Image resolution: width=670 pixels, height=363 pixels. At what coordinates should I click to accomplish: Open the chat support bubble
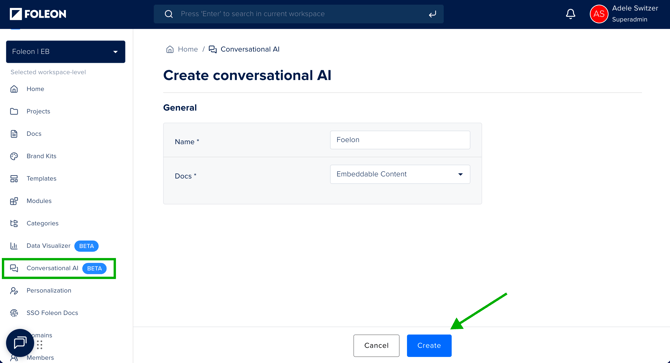(x=20, y=343)
